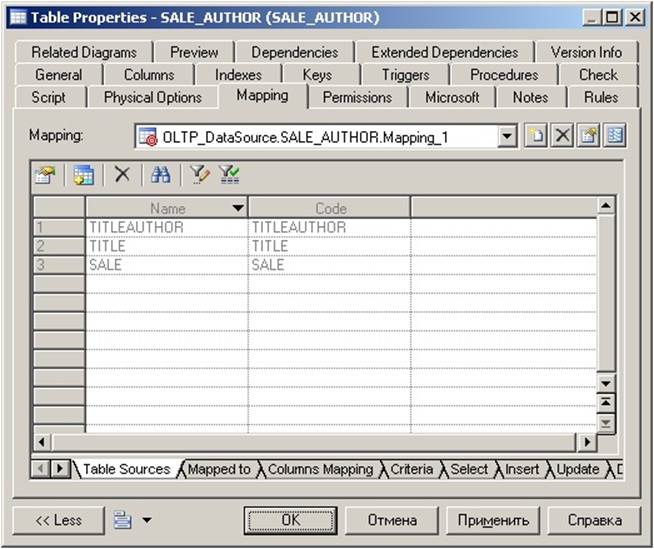Click the Create Mapping icon beside Mapping dropdown
654x549 pixels.
536,136
